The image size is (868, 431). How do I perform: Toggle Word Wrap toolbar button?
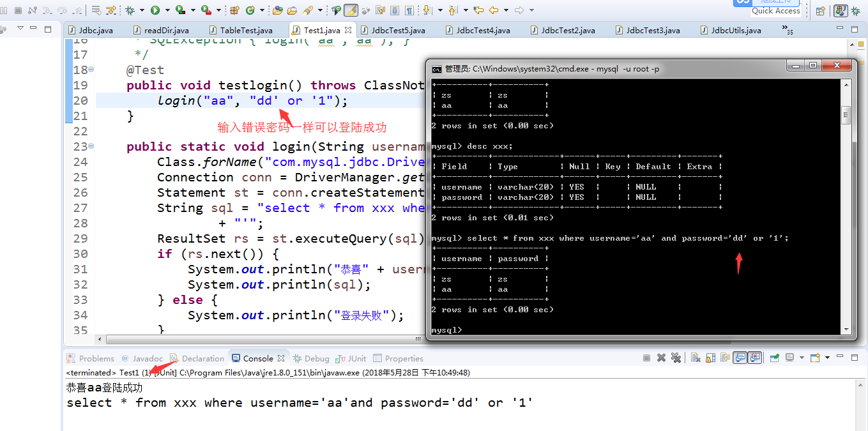(x=380, y=10)
